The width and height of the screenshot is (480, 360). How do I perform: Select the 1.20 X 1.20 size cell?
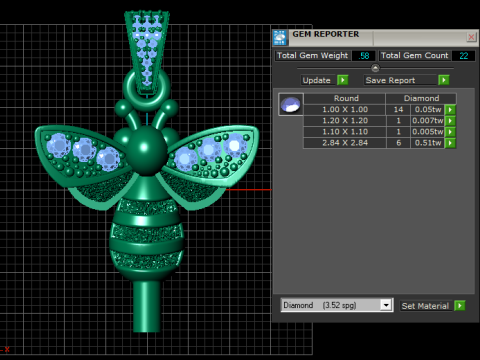point(345,121)
